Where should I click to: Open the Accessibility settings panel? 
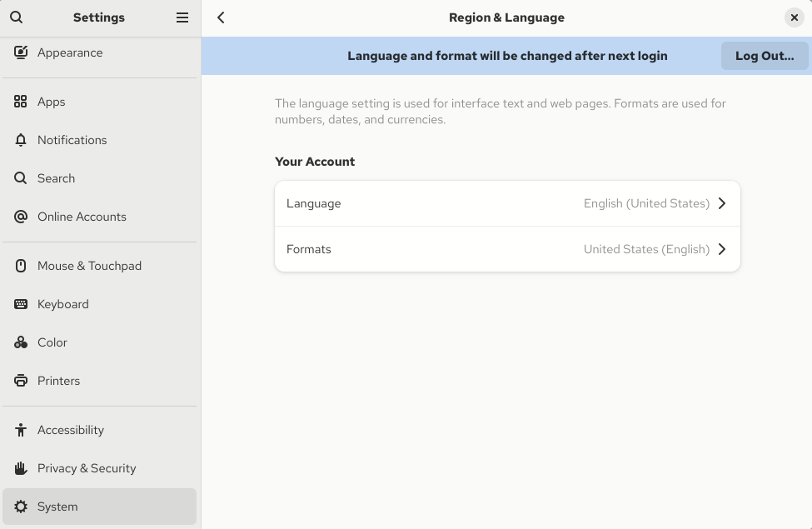[x=71, y=430]
